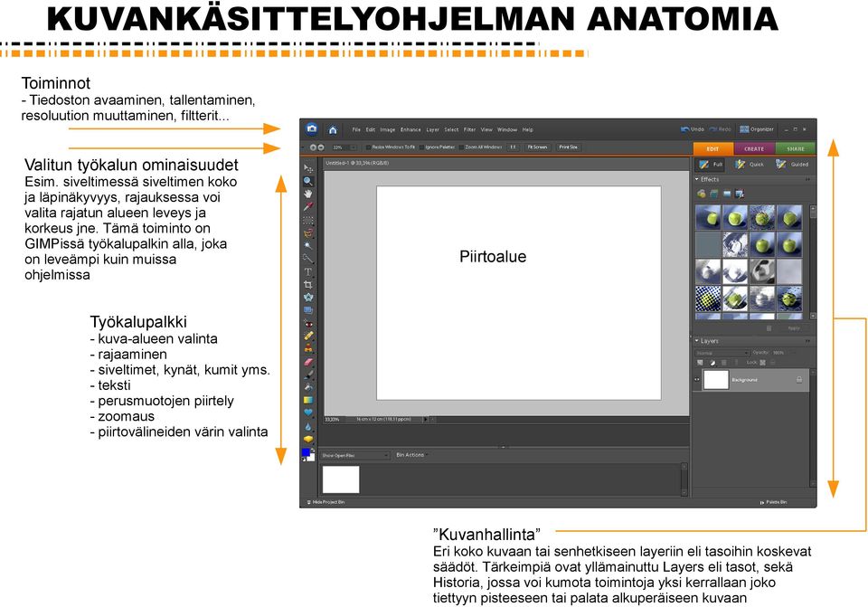The height and width of the screenshot is (607, 868).
Task: Click the white background color swatch
Action: click(x=311, y=458)
